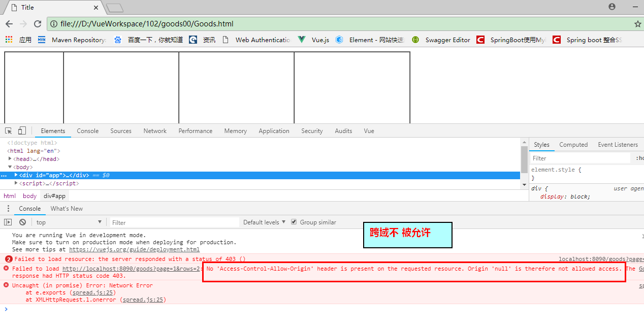This screenshot has height=329, width=644.
Task: Open the Swagger Editor bookmark
Action: [441, 40]
